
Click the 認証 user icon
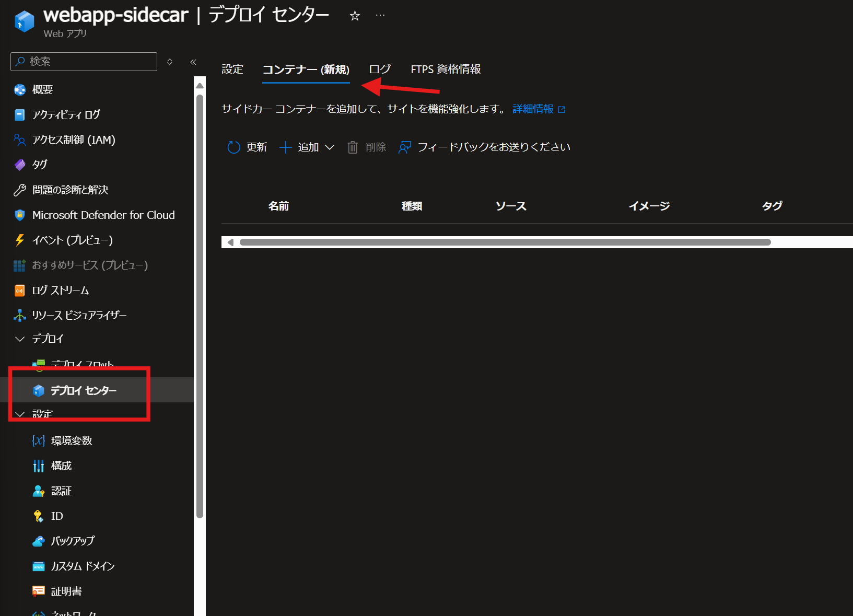click(x=39, y=491)
